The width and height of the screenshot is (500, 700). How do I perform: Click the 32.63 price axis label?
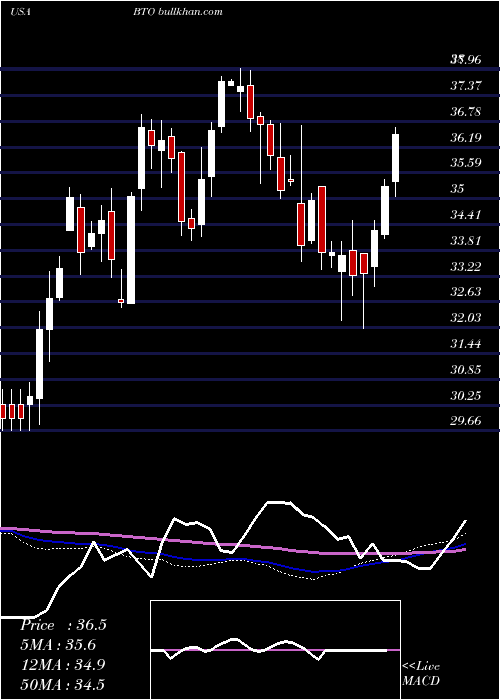click(466, 292)
